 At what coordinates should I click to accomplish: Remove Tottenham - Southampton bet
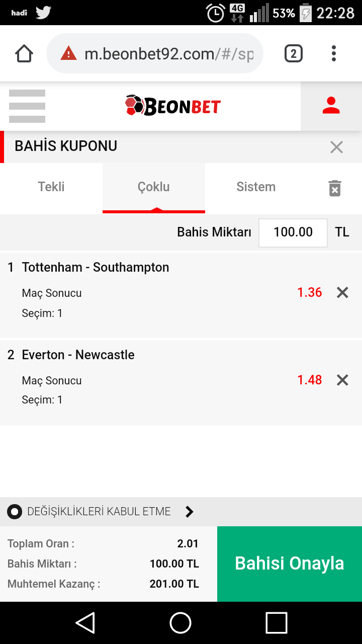[342, 292]
